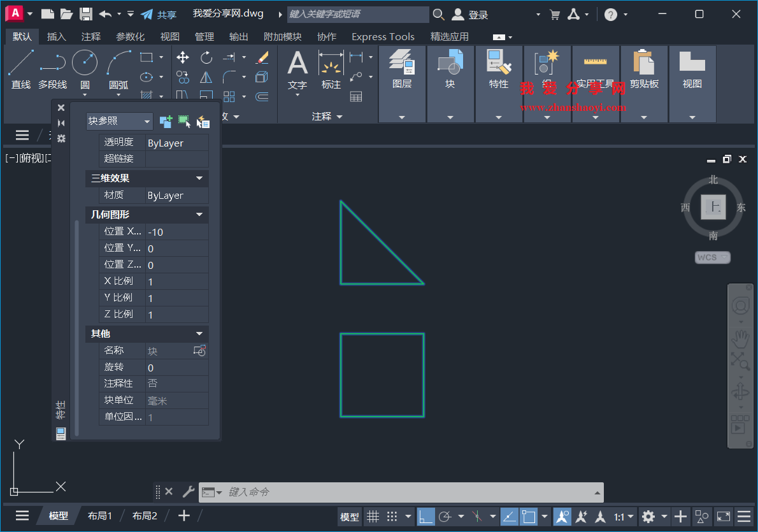This screenshot has height=532, width=758.
Task: Click the Rotate tool icon
Action: [x=206, y=57]
